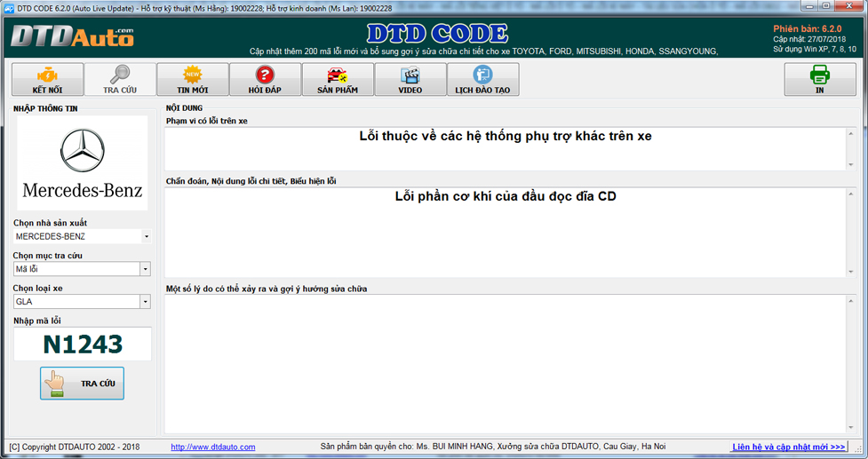This screenshot has height=459, width=868.
Task: Click the scrolling update news ticker text
Action: point(483,51)
